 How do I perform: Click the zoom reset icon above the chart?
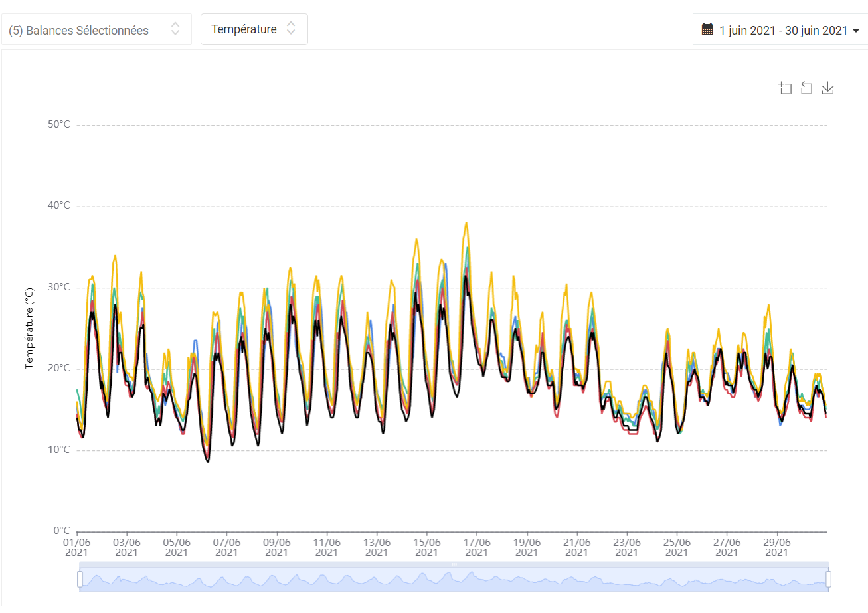click(x=806, y=88)
